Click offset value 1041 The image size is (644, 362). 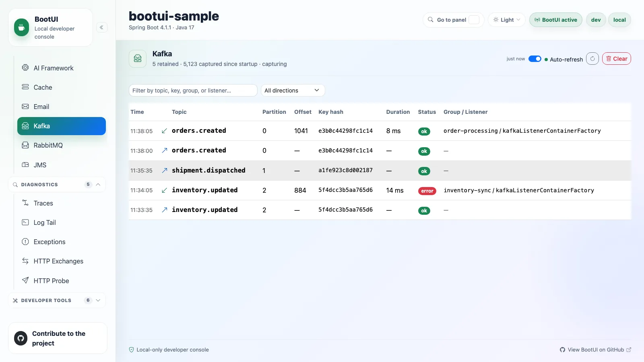pos(301,131)
